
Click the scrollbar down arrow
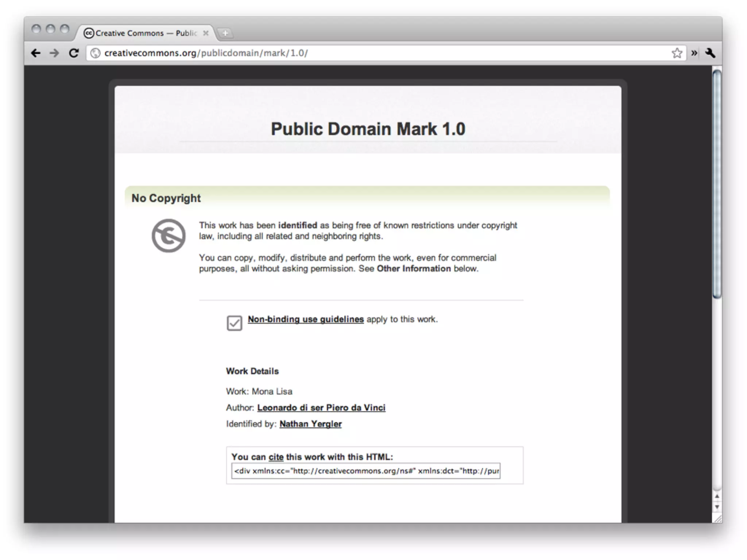point(717,507)
